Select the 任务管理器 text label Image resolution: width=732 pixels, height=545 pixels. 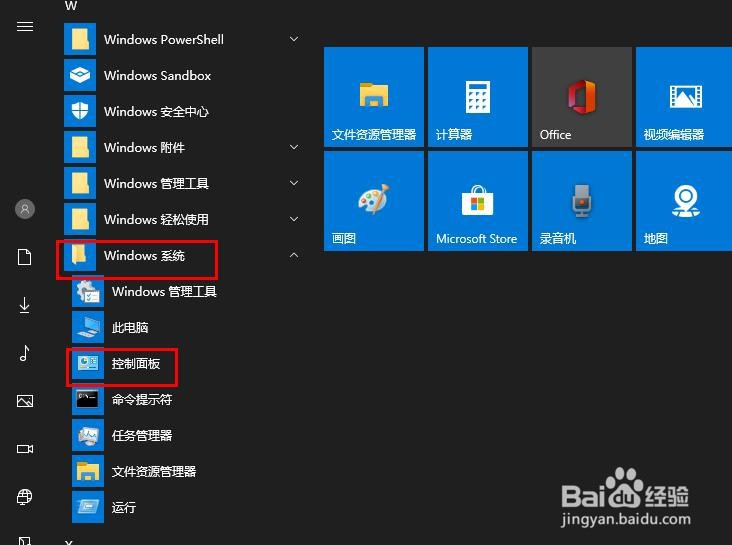[142, 435]
